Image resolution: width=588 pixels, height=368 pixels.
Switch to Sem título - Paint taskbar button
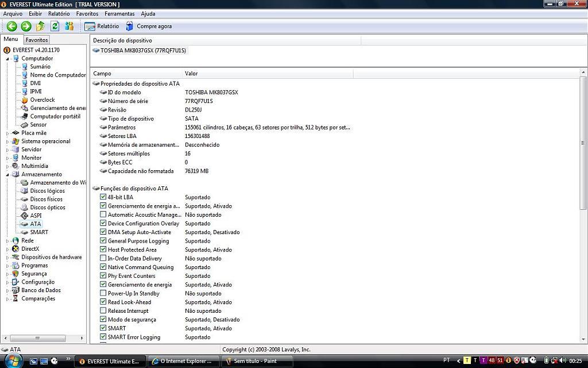[257, 361]
